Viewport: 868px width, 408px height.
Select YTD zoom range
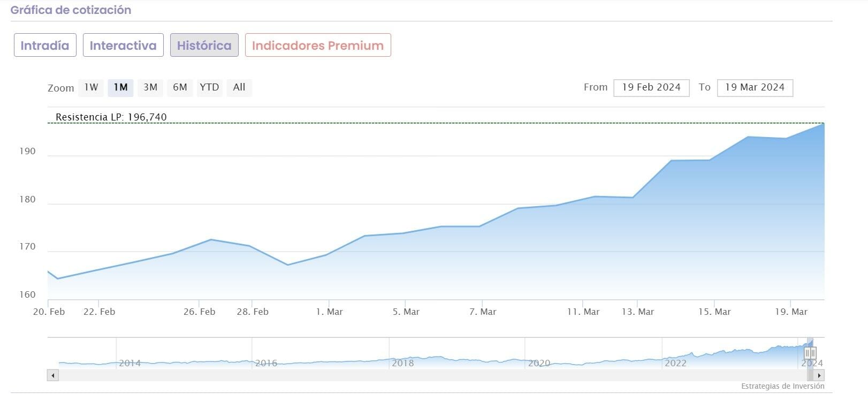(209, 87)
